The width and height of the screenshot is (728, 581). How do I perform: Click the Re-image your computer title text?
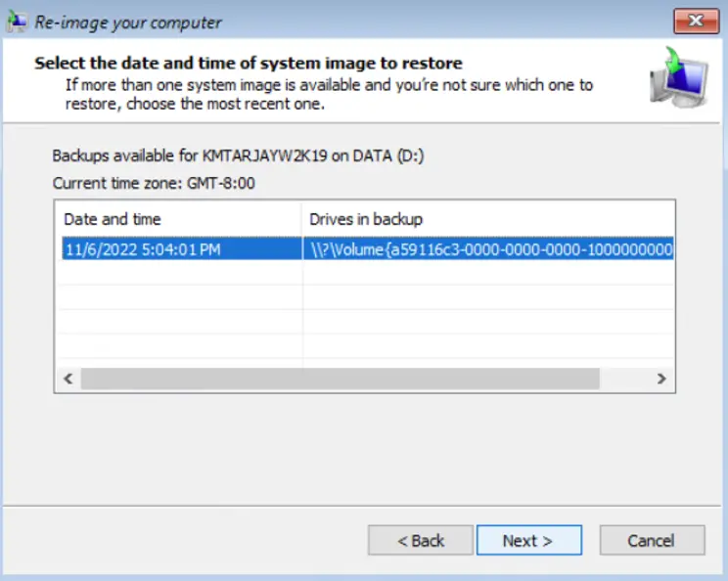click(x=128, y=22)
